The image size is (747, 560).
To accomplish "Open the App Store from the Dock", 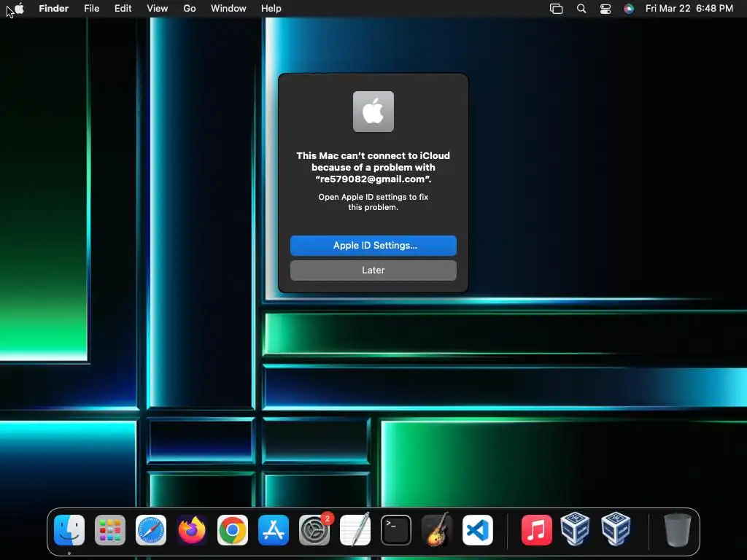I will [274, 530].
